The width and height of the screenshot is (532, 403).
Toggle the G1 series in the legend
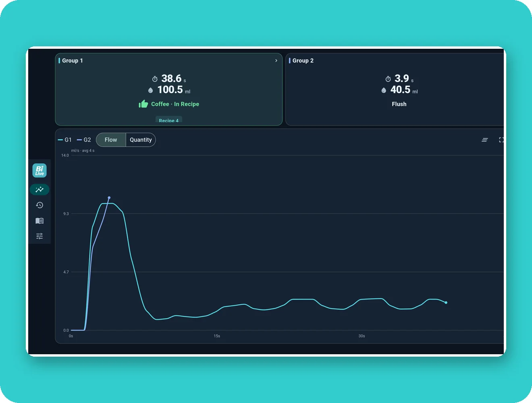click(x=65, y=140)
